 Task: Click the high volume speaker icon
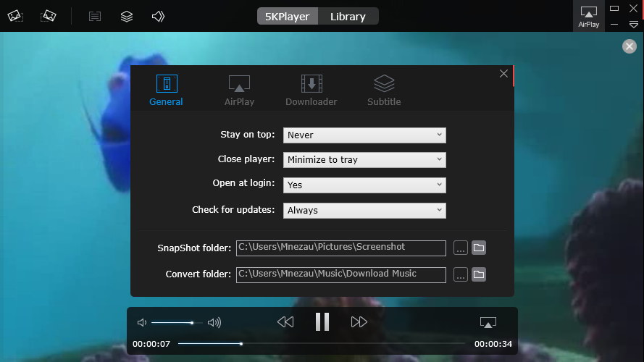[214, 323]
